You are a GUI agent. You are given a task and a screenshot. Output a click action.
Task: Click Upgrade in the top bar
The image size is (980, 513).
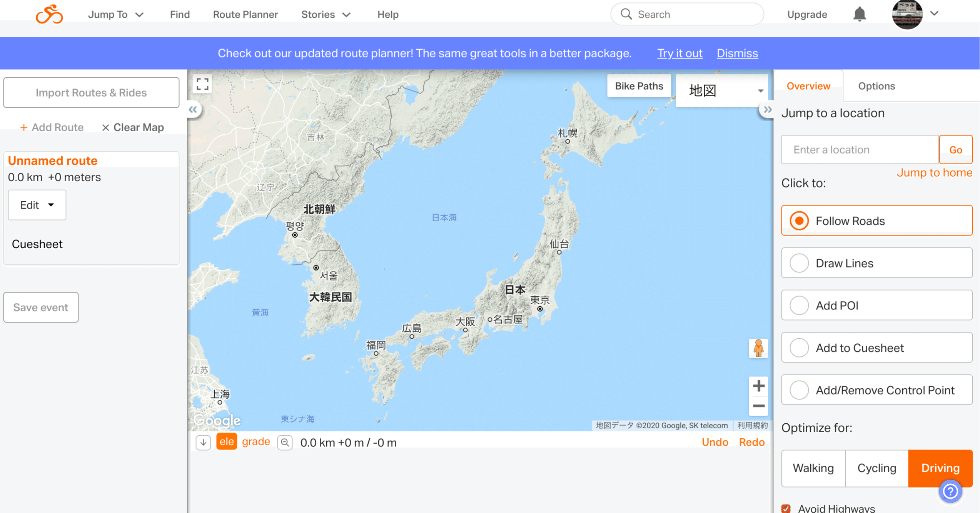tap(807, 15)
